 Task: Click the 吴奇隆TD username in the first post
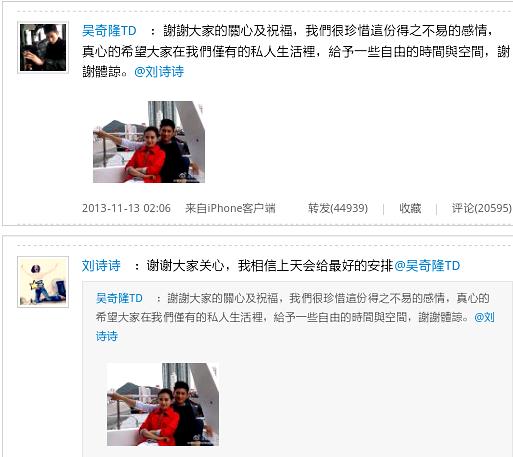click(x=109, y=31)
